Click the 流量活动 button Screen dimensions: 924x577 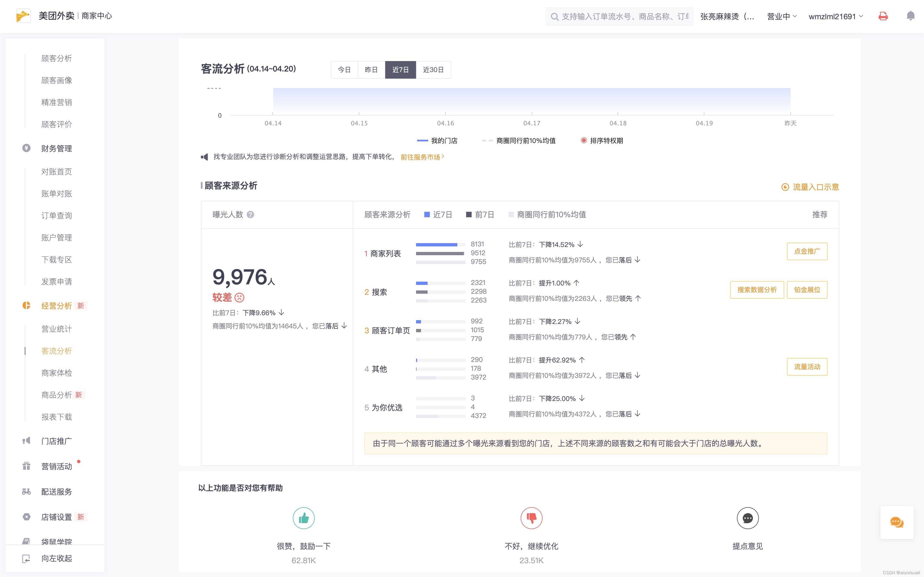807,367
